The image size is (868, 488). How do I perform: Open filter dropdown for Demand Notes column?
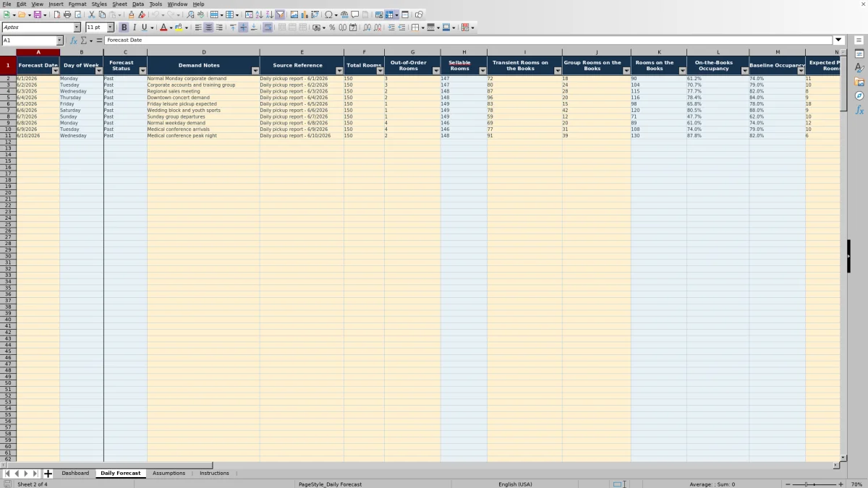[x=255, y=71]
